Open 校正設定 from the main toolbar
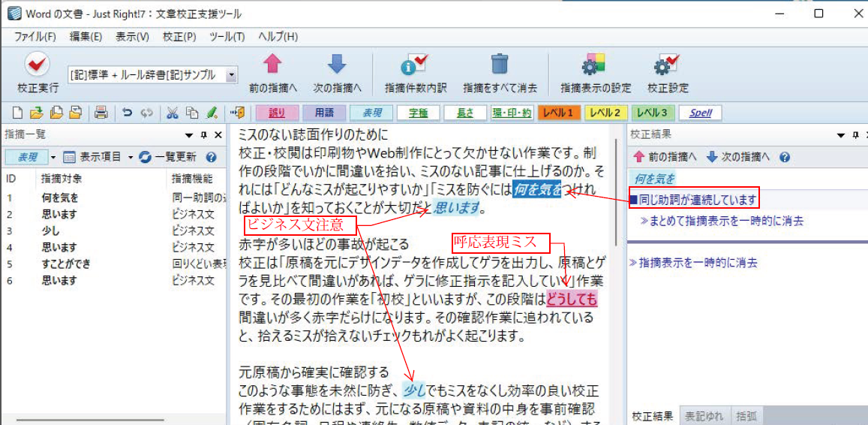The width and height of the screenshot is (868, 425). tap(667, 66)
